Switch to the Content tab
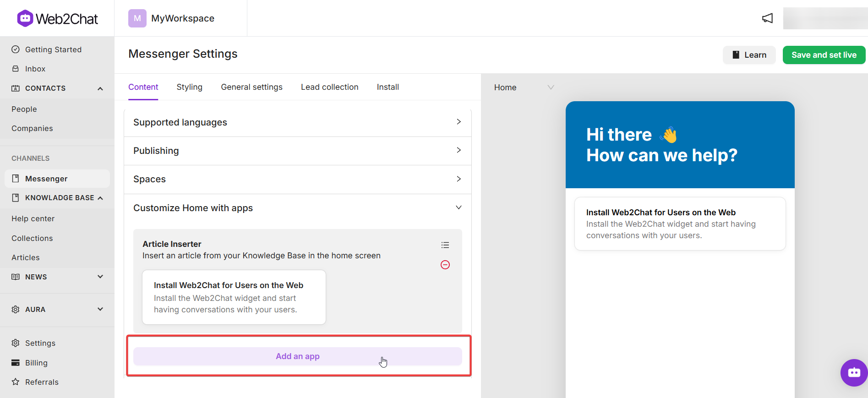Image resolution: width=868 pixels, height=398 pixels. pos(143,87)
